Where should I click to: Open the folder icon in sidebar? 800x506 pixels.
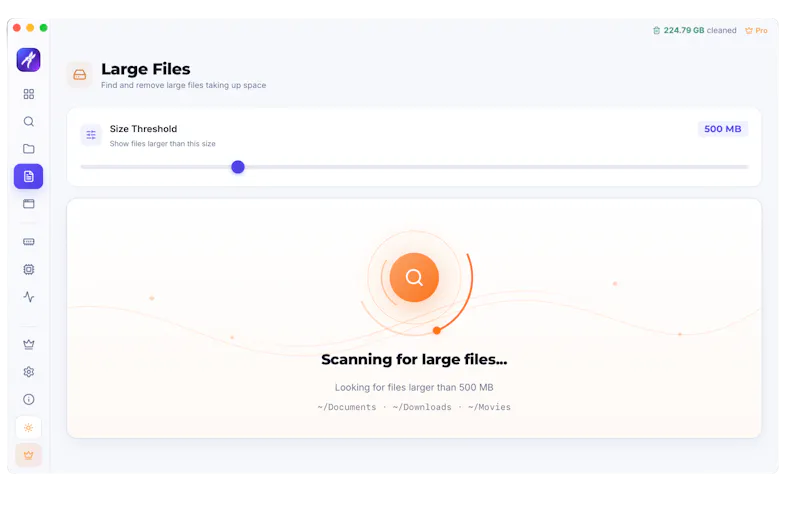pos(29,148)
